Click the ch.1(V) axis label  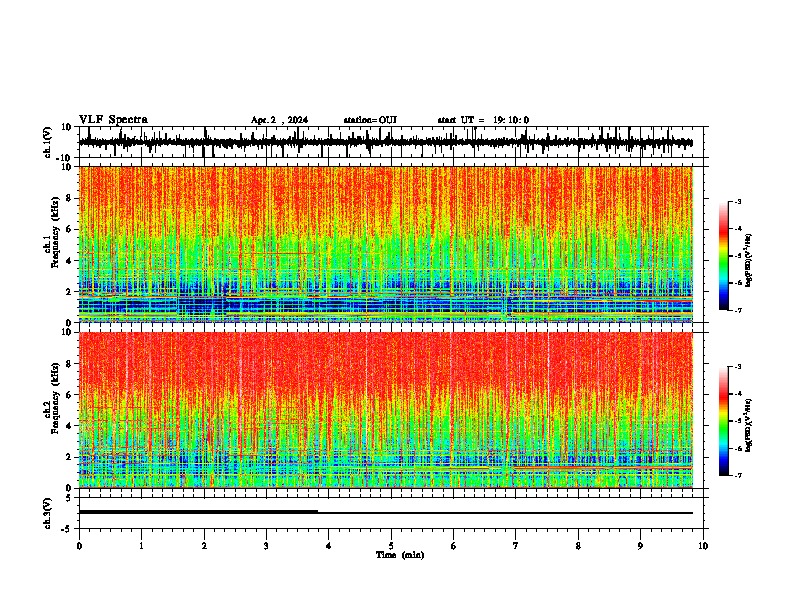(48, 142)
